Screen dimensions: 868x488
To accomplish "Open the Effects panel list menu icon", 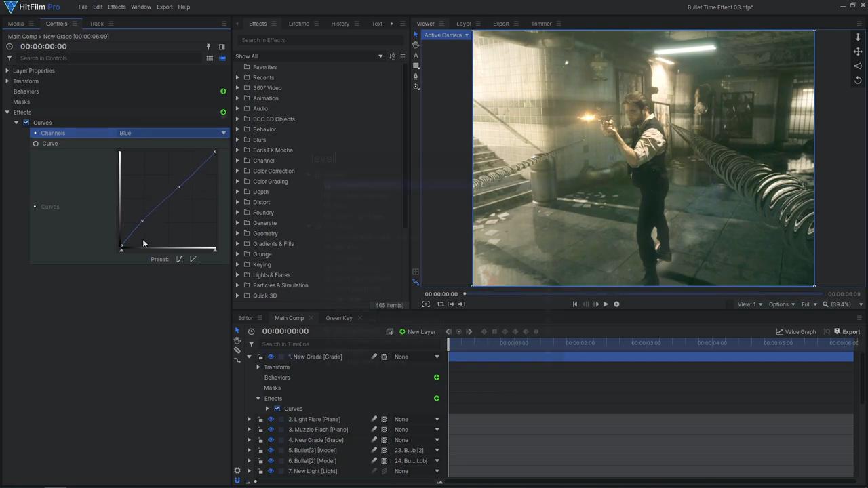I will (403, 56).
